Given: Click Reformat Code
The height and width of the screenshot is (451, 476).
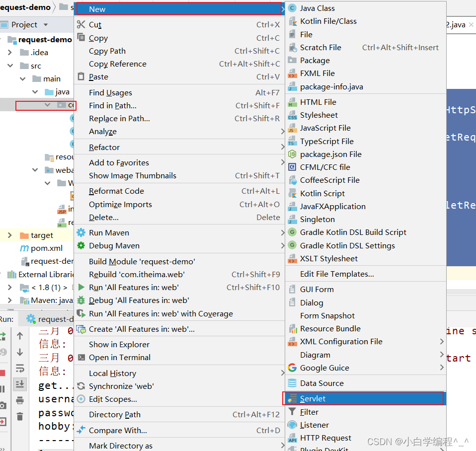Looking at the screenshot, I should tap(179, 191).
